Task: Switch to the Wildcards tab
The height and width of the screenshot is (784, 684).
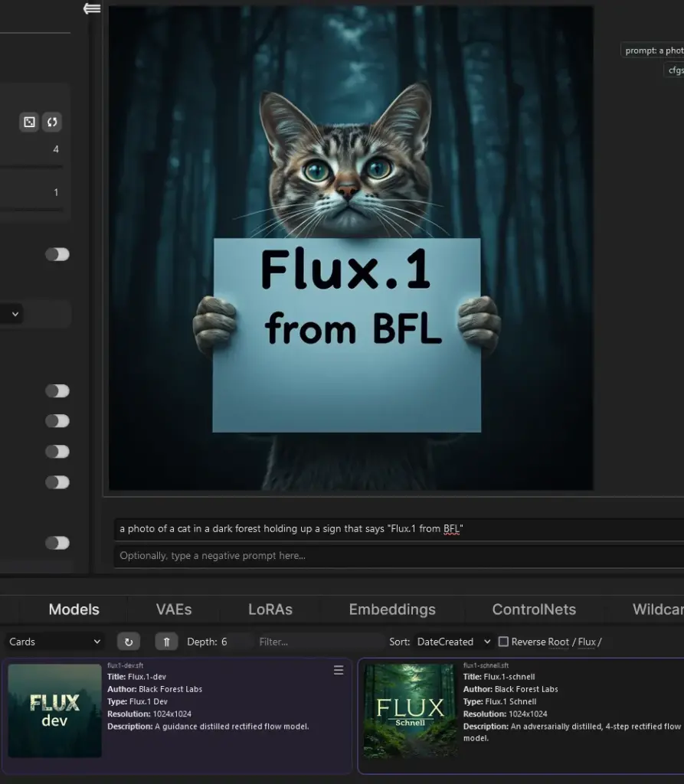Action: (657, 609)
